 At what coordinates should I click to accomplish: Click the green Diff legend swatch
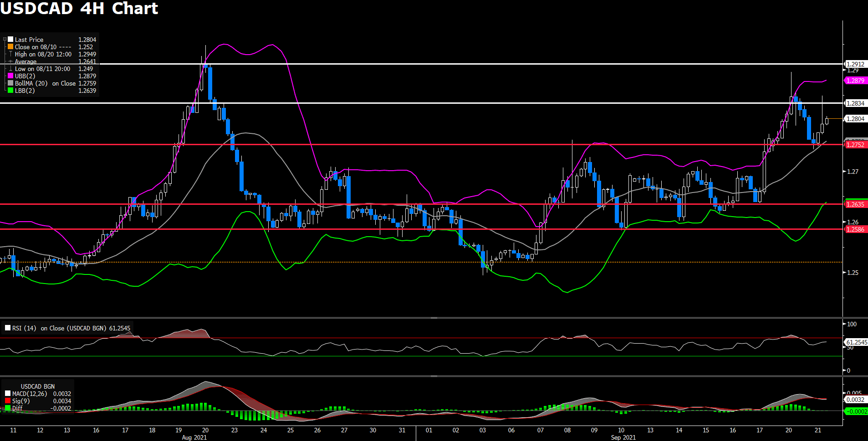(x=8, y=408)
